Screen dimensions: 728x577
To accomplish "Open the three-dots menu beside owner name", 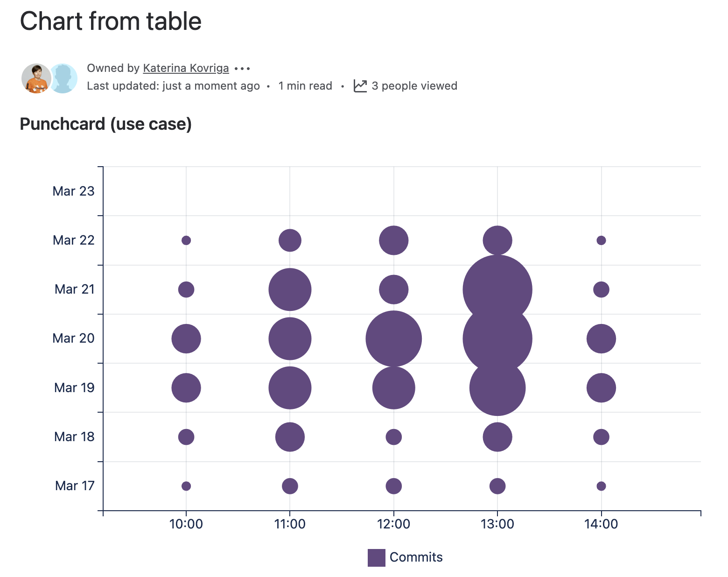I will pos(242,69).
